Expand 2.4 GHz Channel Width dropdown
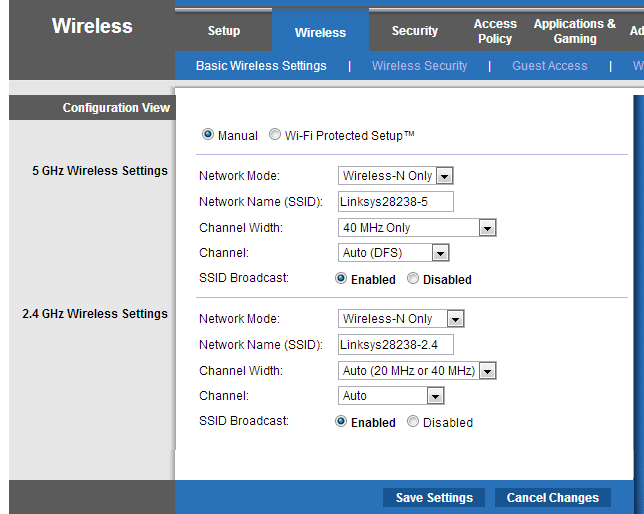Screen dimensions: 644x514 tap(487, 371)
